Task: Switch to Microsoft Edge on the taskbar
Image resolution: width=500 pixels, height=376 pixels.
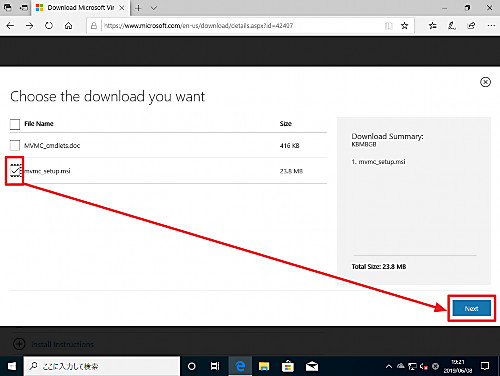Action: (x=240, y=366)
